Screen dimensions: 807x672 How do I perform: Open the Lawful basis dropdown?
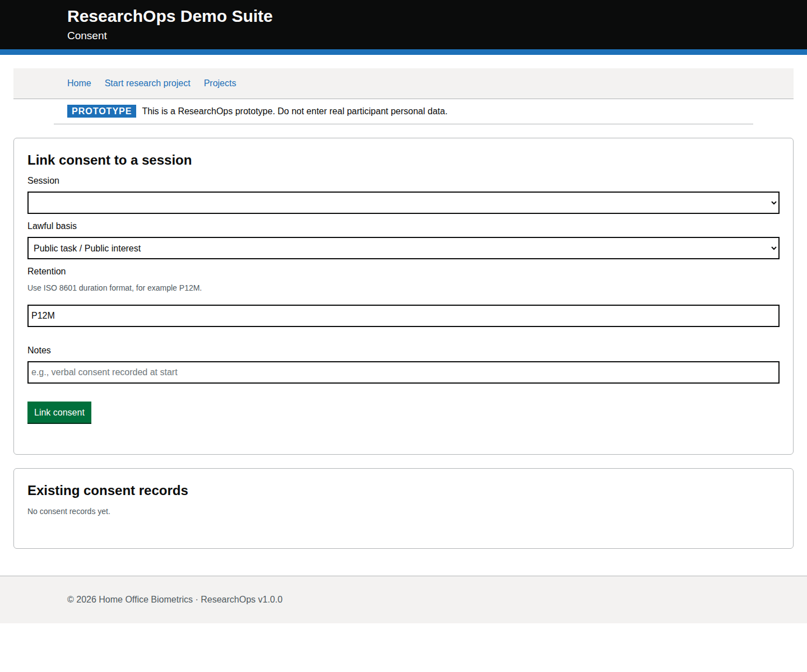tap(403, 248)
